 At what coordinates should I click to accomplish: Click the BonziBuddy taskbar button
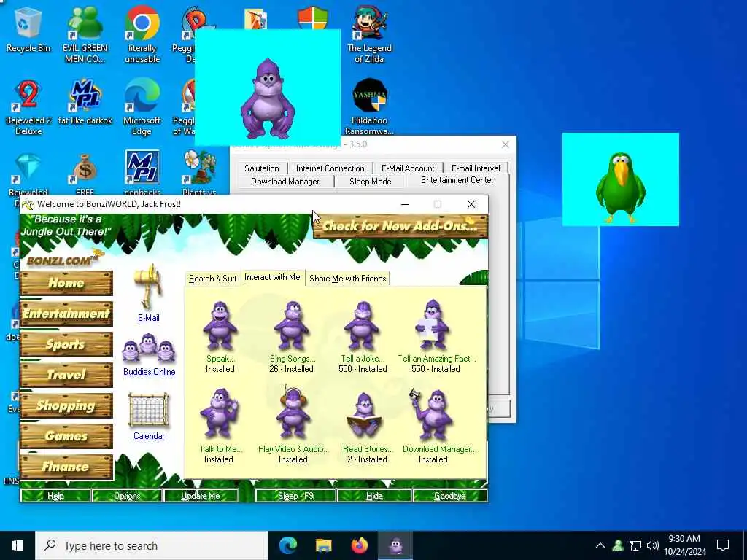[x=395, y=545]
